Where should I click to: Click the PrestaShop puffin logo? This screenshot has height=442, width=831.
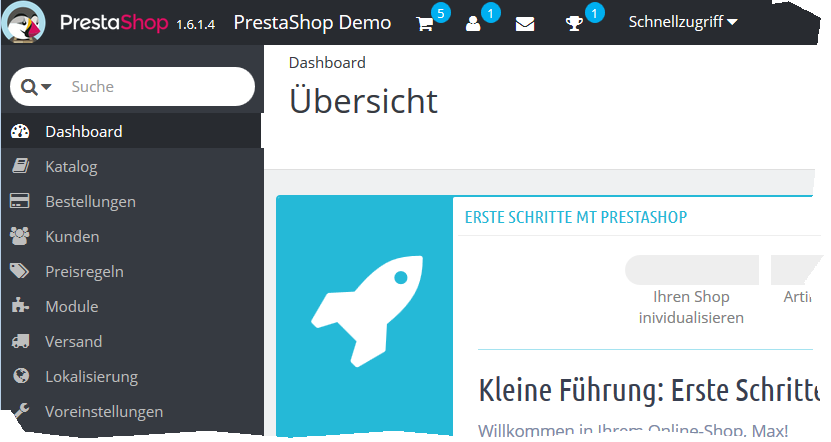coord(24,22)
